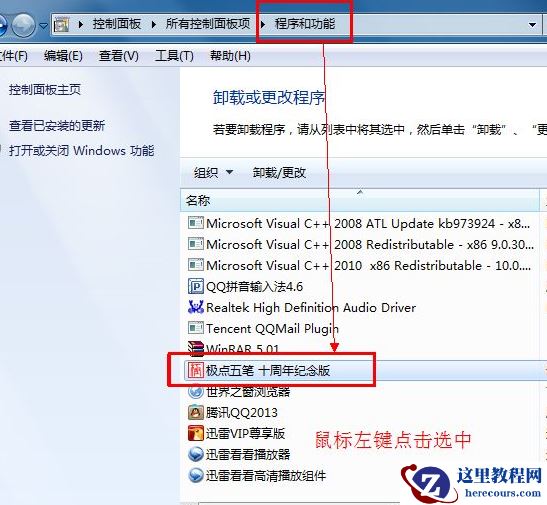Click the Visual C++ 2010 x86 Redistributable icon
547x505 pixels.
click(196, 265)
